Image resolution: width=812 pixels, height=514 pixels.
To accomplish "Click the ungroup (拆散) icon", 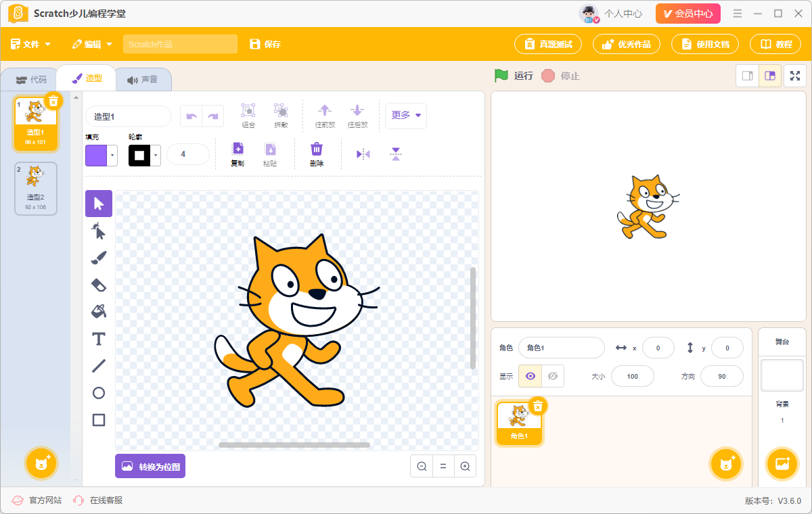I will 281,116.
